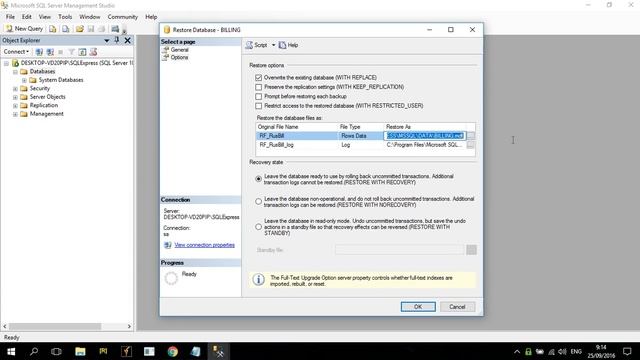Open the Connect dropdown in Object Explorer

coord(16,52)
